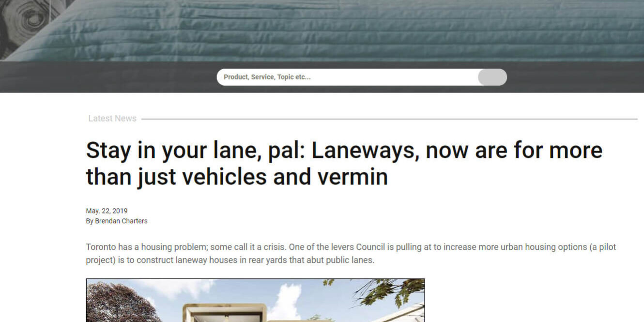Click headline line 'than just vehicles and vermin'
The width and height of the screenshot is (644, 322).
[x=237, y=177]
